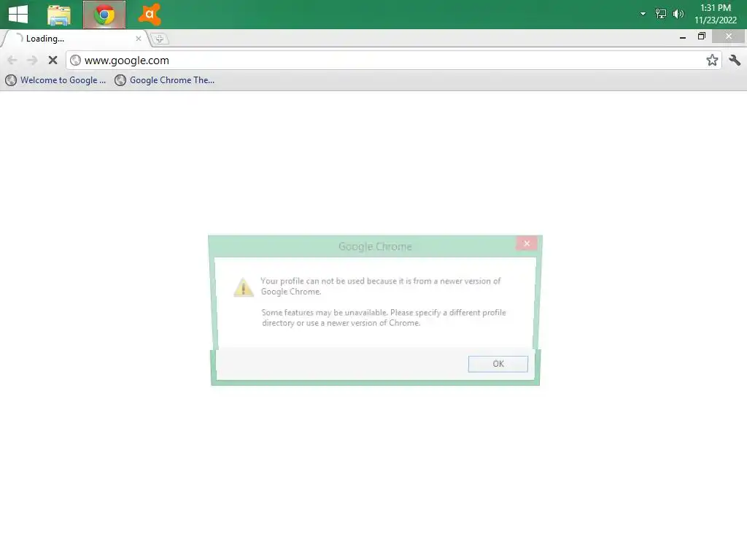The image size is (747, 560).
Task: Click the volume speaker tray icon
Action: click(678, 14)
